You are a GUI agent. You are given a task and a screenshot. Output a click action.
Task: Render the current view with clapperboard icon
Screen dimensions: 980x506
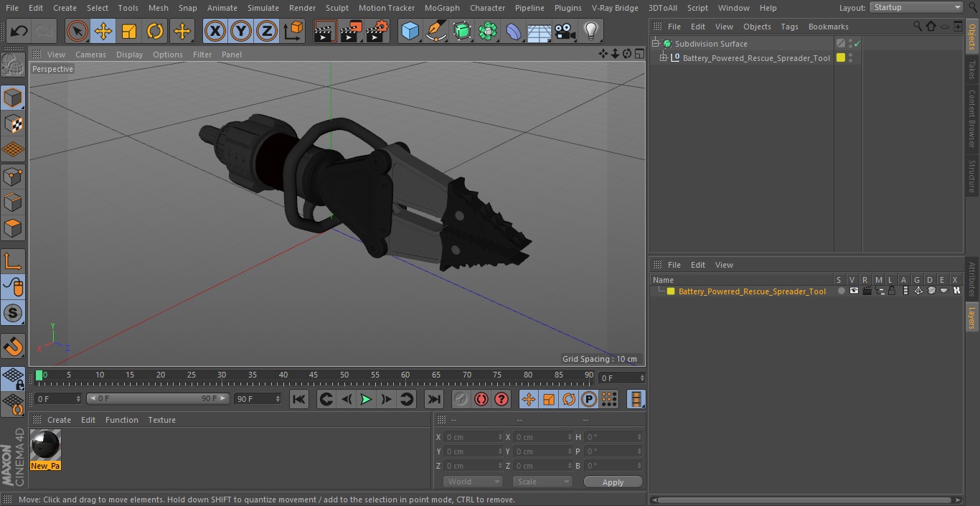325,31
